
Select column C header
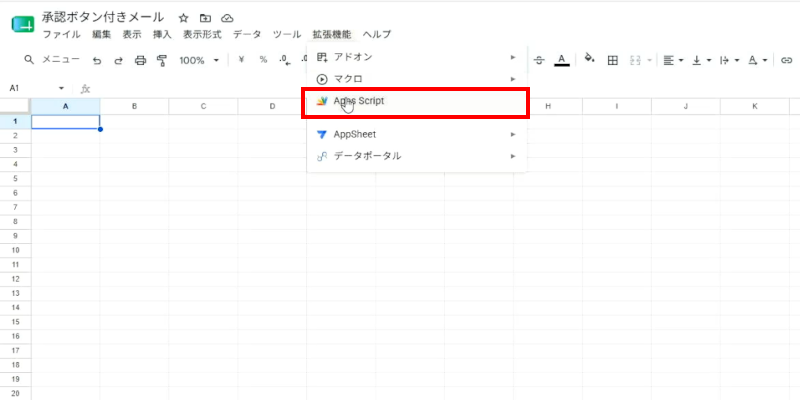click(x=203, y=106)
